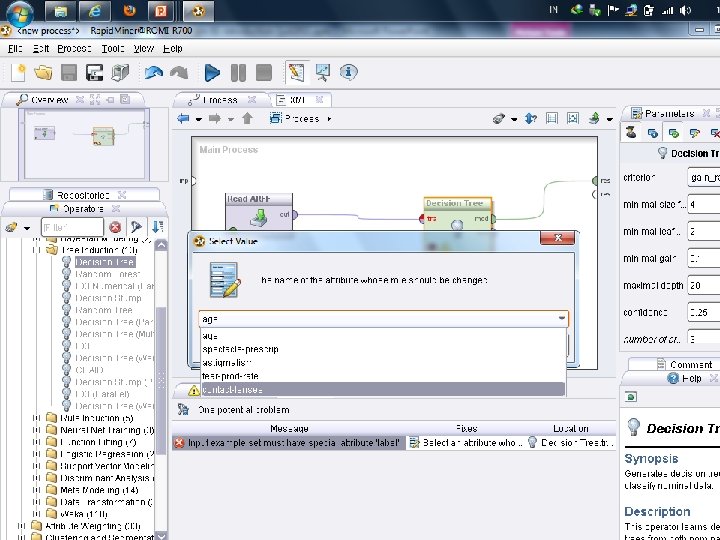The image size is (720, 540).
Task: Expand the Rule Induction folder
Action: tap(37, 418)
